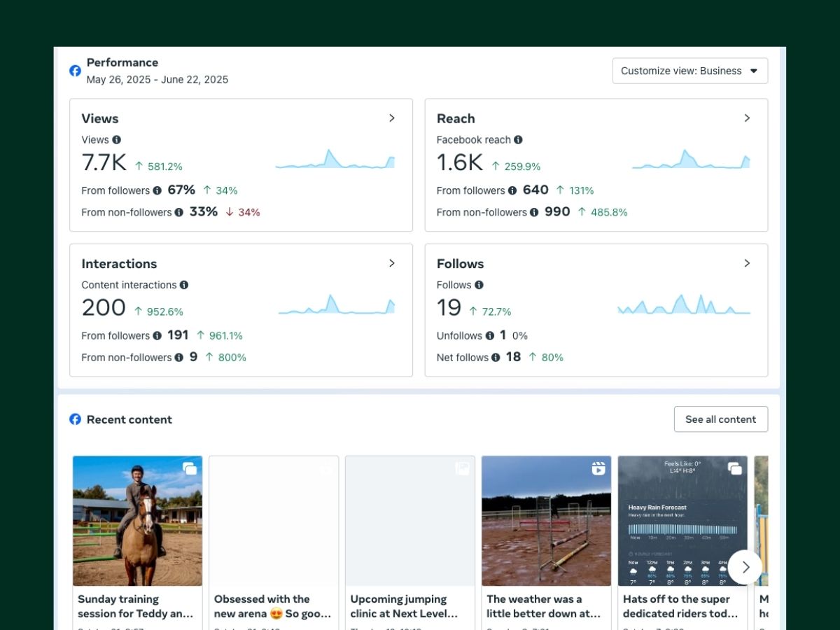This screenshot has height=630, width=840.
Task: Expand the Follows card chevron
Action: [747, 263]
